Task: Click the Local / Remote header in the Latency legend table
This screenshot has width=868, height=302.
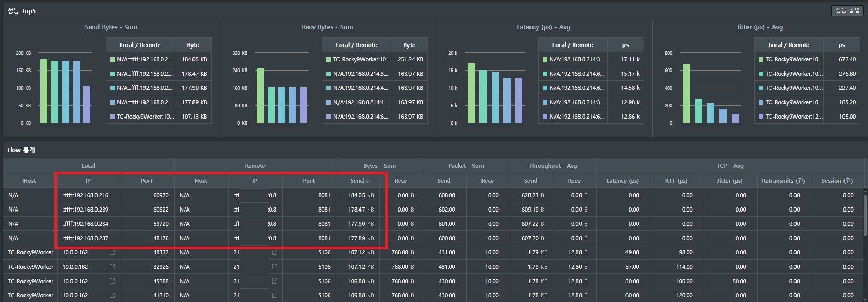Action: click(x=572, y=45)
